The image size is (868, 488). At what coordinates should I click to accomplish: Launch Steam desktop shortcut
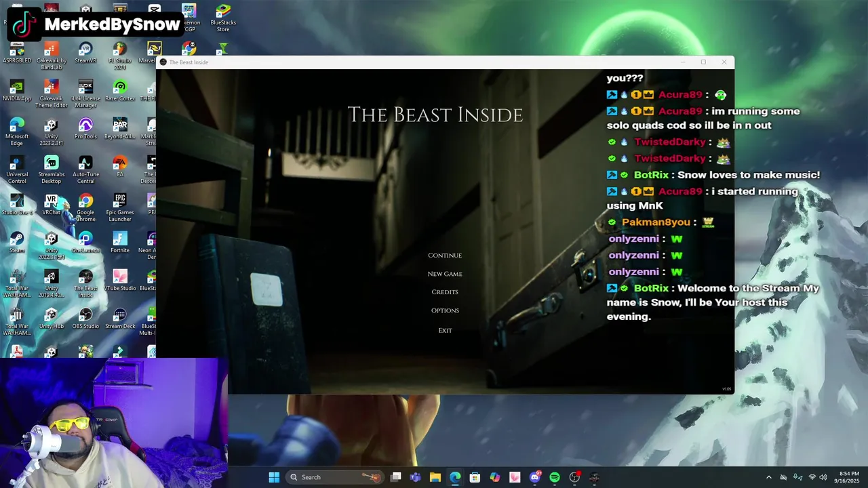[17, 243]
